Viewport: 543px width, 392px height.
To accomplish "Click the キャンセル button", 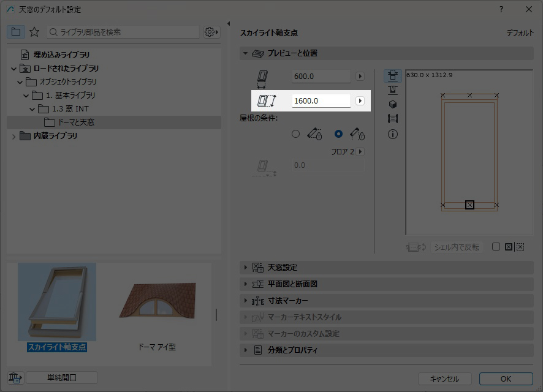I will coord(444,379).
